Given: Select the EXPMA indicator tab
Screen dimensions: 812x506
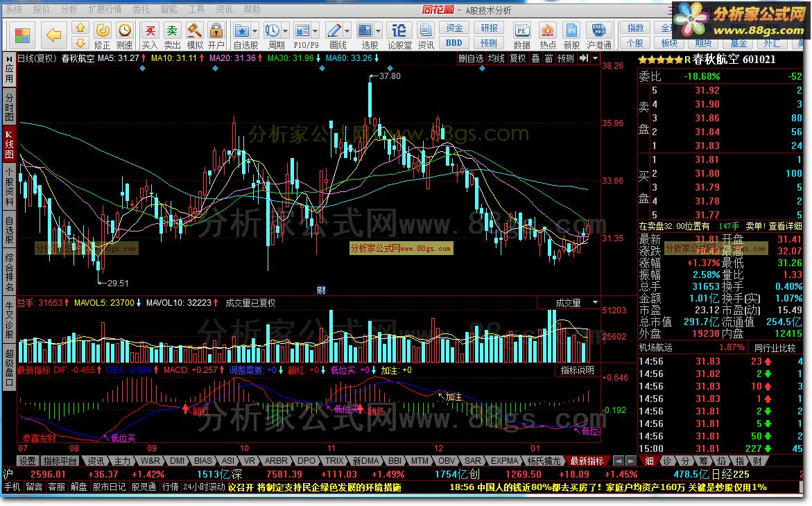Looking at the screenshot, I should point(504,460).
